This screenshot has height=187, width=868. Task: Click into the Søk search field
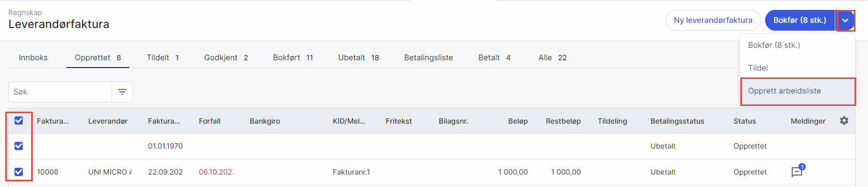60,92
